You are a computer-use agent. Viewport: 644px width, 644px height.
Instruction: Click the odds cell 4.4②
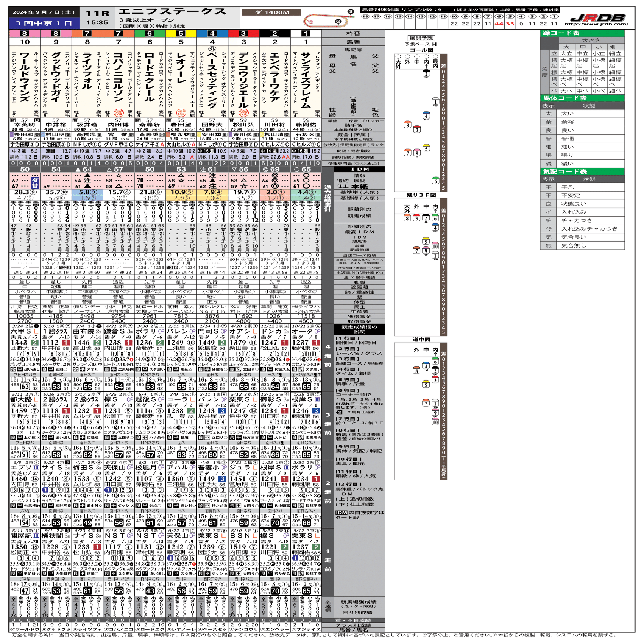[306, 192]
